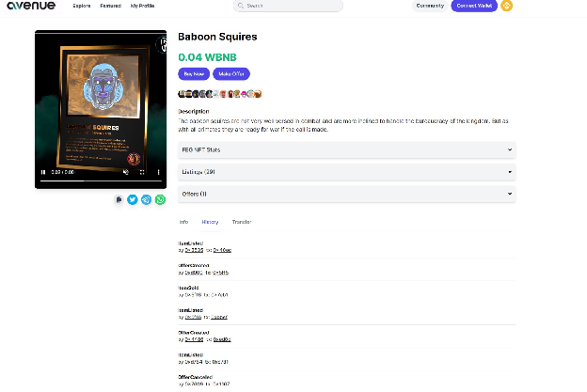This screenshot has width=587, height=392.
Task: Copy link using gray share icon
Action: [x=119, y=199]
